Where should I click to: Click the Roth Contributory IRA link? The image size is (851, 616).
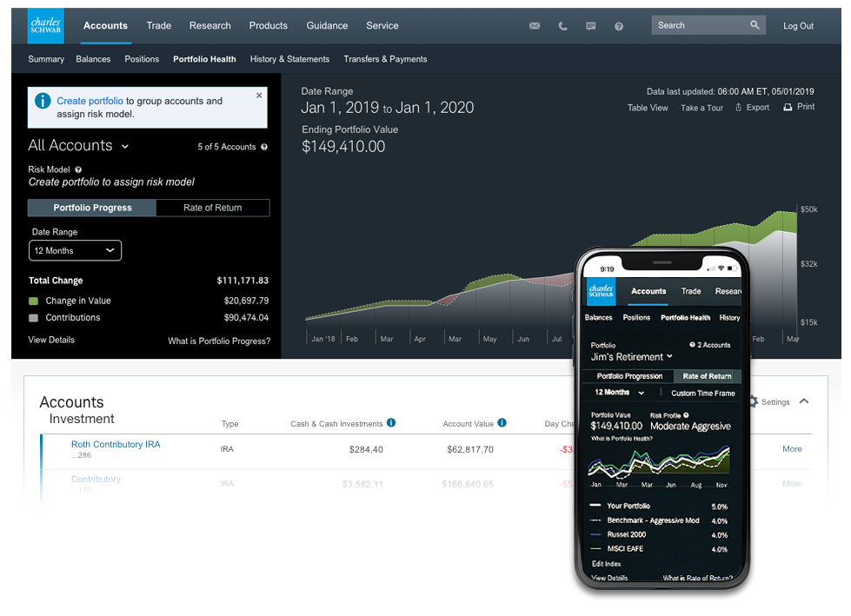[x=116, y=444]
